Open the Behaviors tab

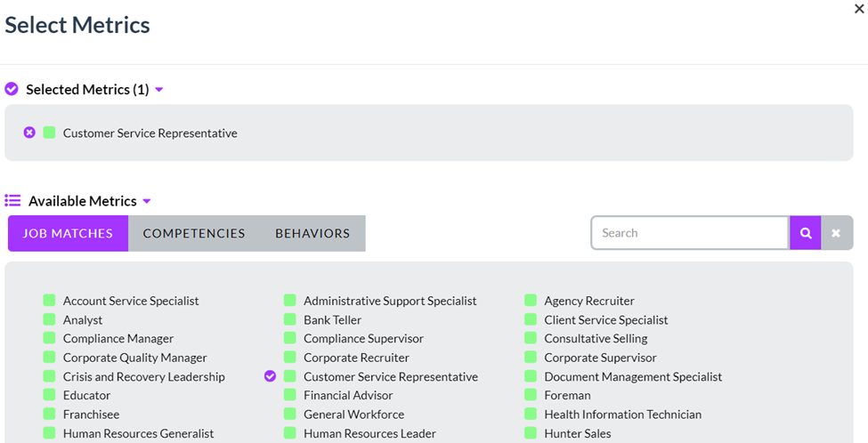312,233
